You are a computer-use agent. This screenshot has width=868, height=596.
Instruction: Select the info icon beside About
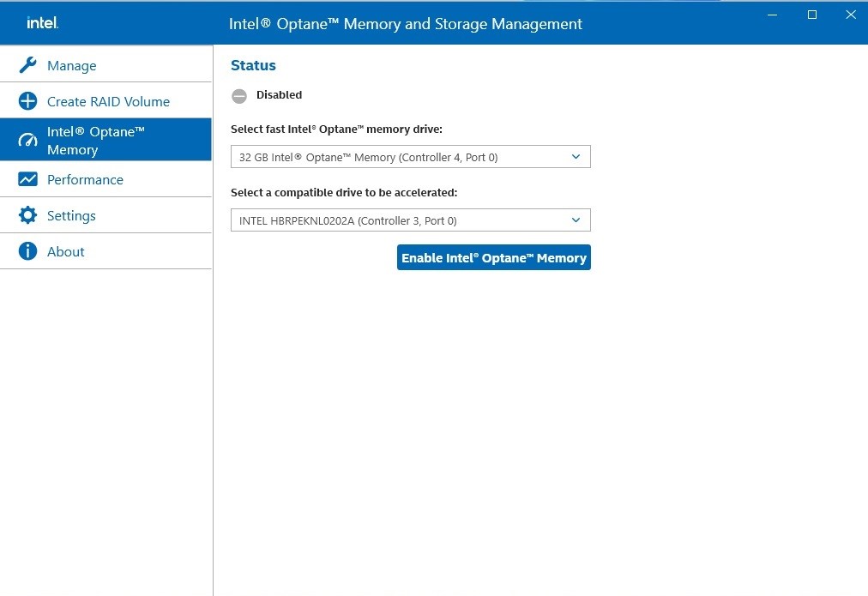point(27,250)
